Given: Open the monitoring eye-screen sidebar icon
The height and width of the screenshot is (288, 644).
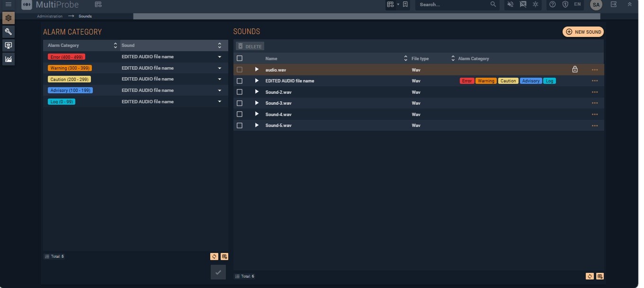Looking at the screenshot, I should click(x=8, y=45).
